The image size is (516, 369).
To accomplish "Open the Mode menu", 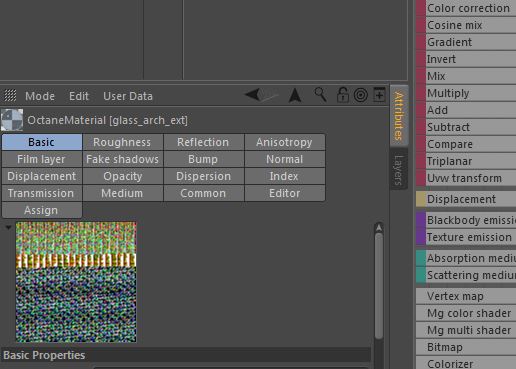I will tap(40, 96).
